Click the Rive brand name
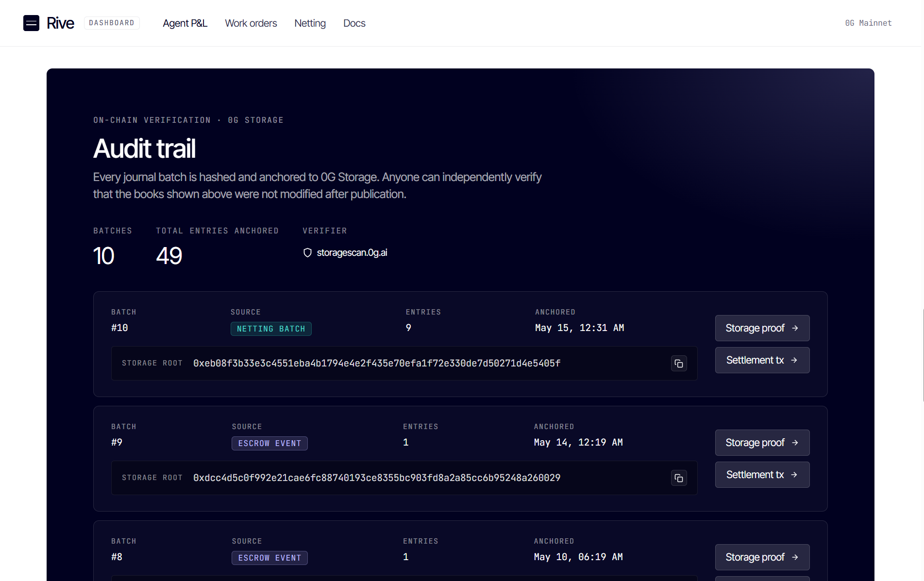 [60, 23]
